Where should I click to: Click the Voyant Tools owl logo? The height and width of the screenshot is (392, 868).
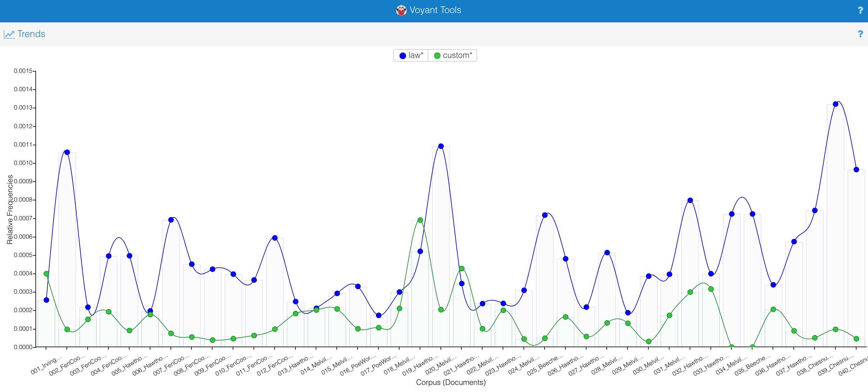(x=401, y=11)
